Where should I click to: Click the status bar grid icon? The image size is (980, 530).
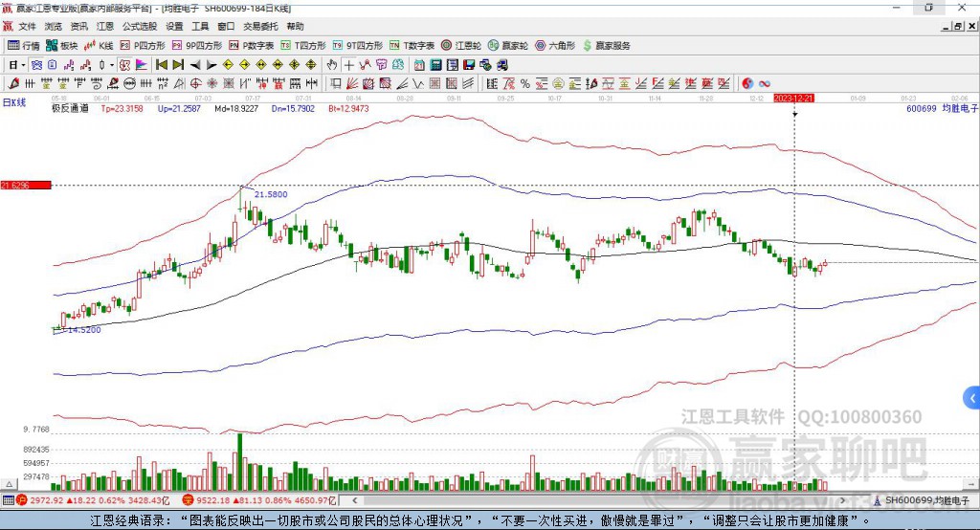[x=8, y=500]
